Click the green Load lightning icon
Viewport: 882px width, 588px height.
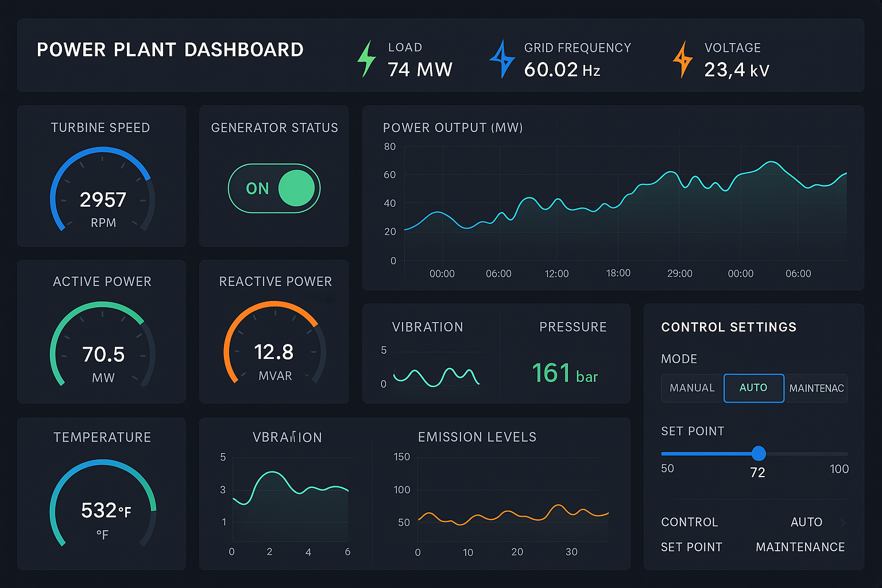click(x=366, y=59)
